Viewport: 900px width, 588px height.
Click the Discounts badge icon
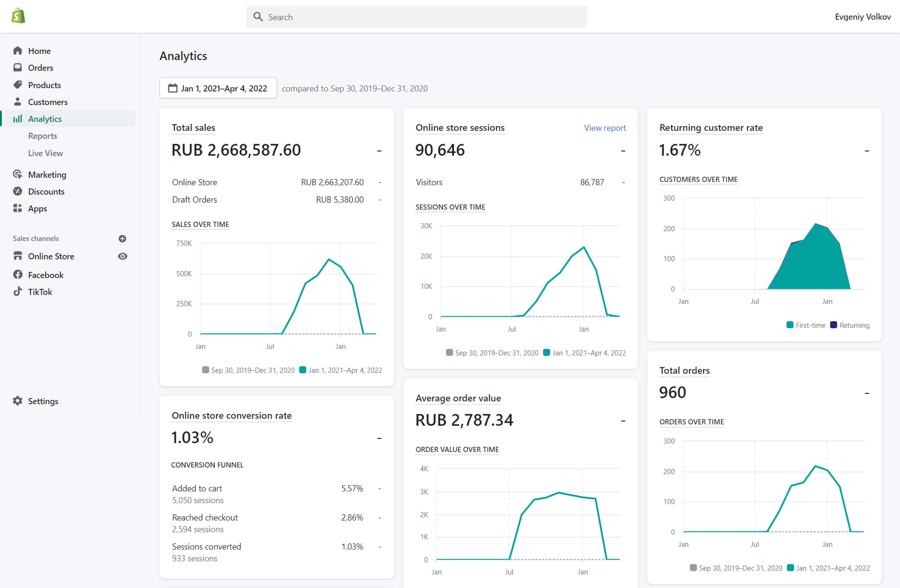(17, 191)
